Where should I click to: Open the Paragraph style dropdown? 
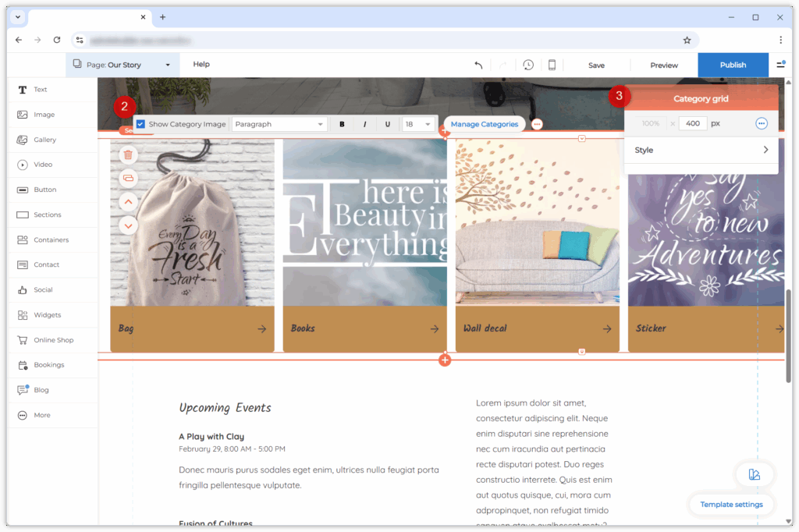[279, 124]
